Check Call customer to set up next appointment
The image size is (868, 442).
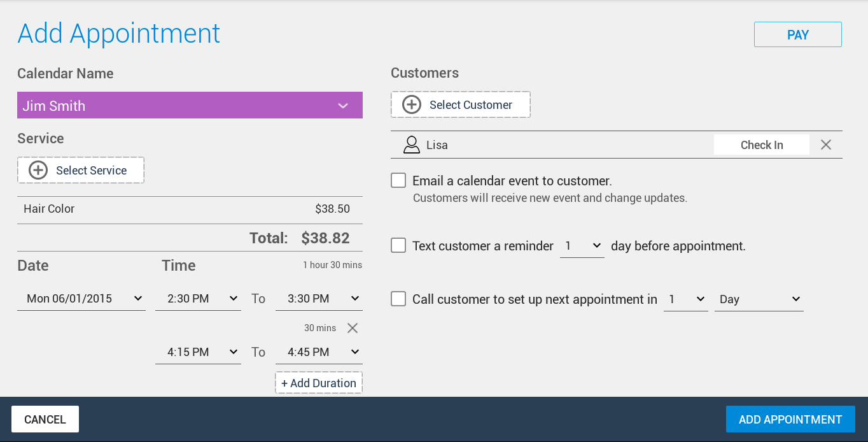[398, 299]
